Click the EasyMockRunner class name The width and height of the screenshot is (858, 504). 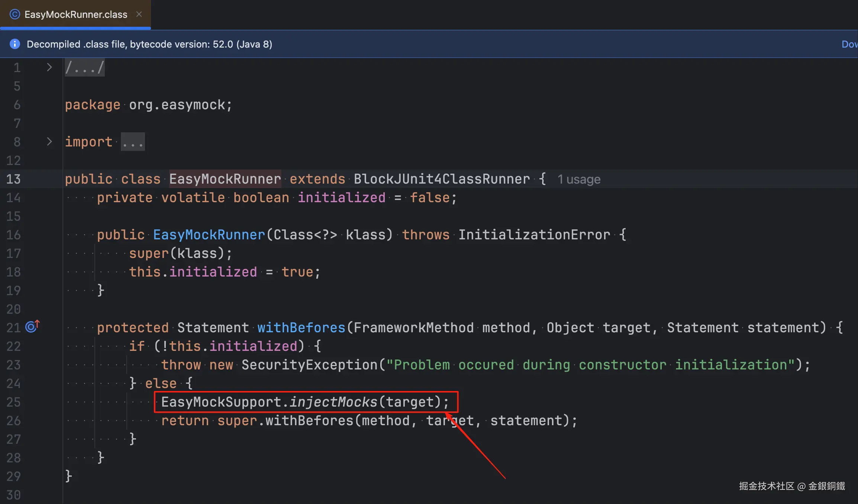pos(225,179)
